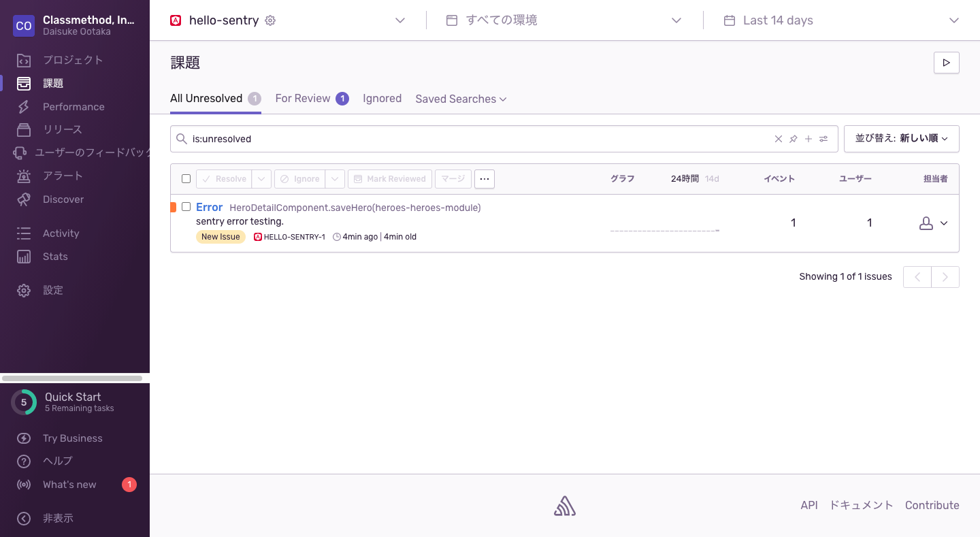
Task: Expand the Ignore options arrow
Action: click(x=335, y=179)
